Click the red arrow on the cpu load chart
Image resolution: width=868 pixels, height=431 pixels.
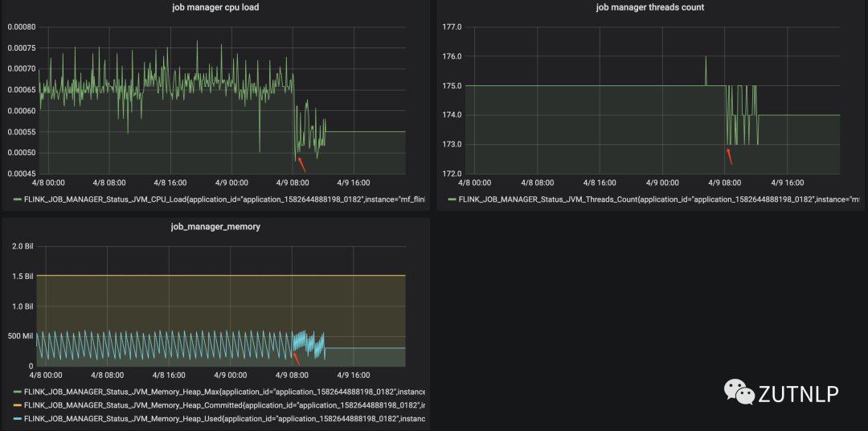(x=301, y=165)
